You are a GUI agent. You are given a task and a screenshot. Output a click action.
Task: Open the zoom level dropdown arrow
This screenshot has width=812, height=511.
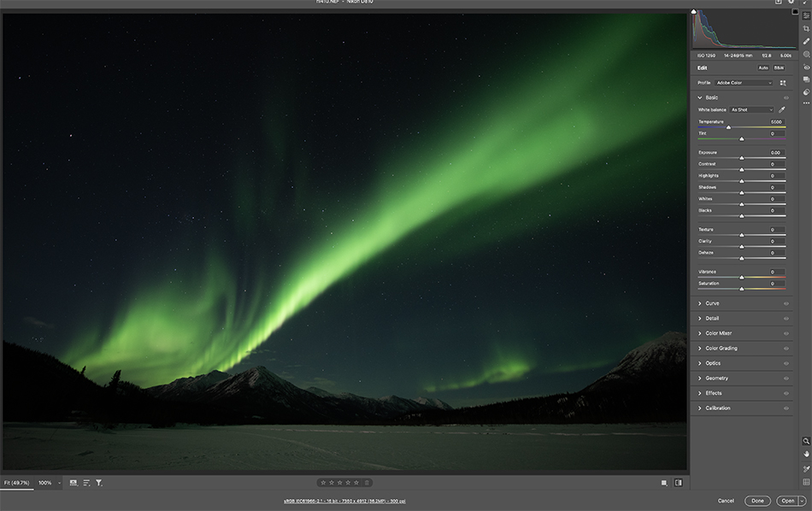coord(59,483)
